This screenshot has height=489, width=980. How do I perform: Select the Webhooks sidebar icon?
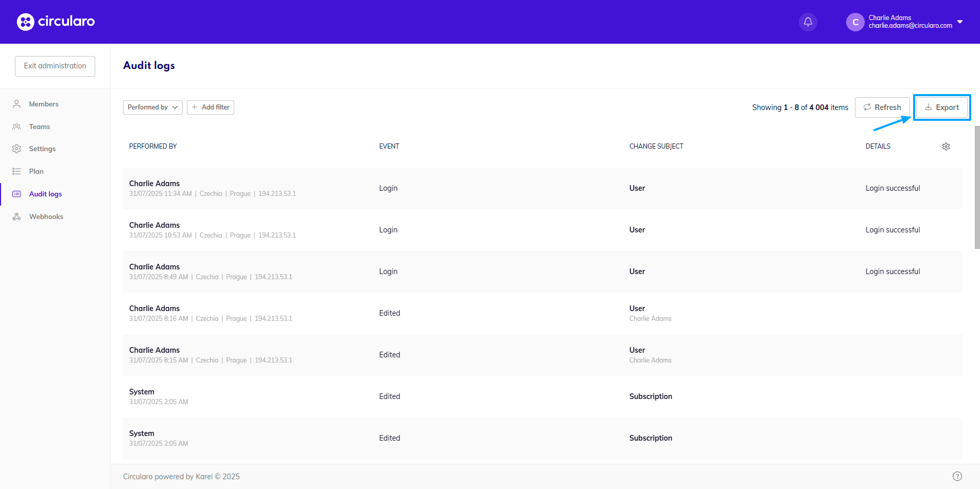click(16, 216)
